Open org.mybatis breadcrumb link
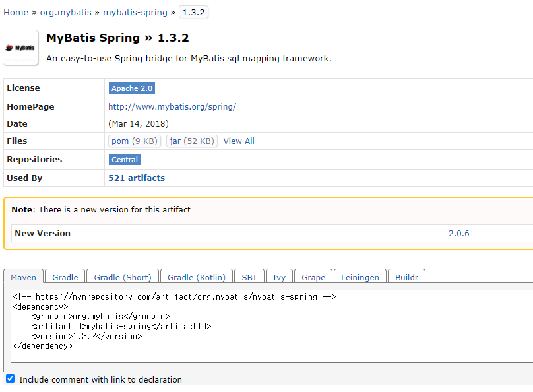The image size is (533, 392). click(x=65, y=13)
